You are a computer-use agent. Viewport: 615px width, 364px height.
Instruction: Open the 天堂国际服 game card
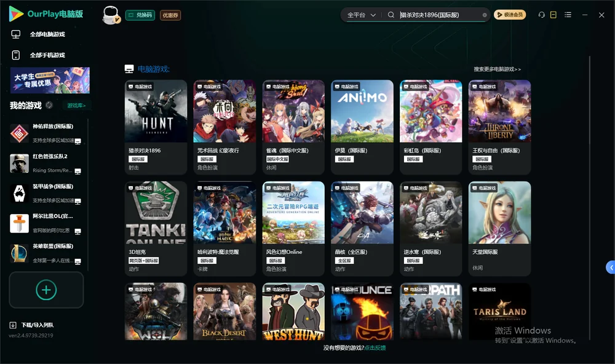click(499, 229)
